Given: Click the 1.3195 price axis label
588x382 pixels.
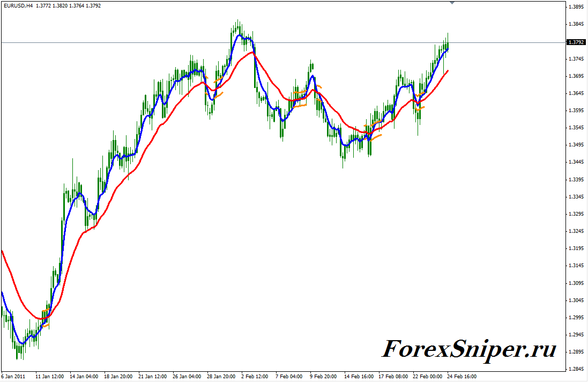Looking at the screenshot, I should 576,248.
